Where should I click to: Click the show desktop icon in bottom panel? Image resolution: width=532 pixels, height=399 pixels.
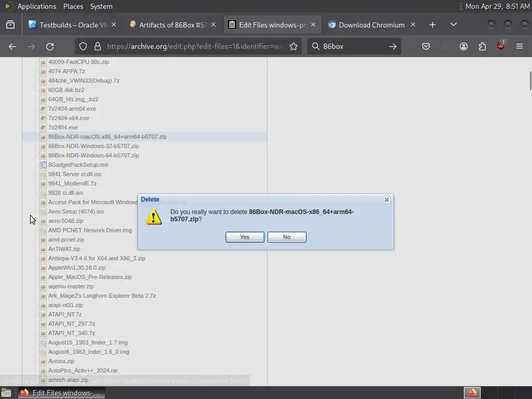click(x=6, y=393)
